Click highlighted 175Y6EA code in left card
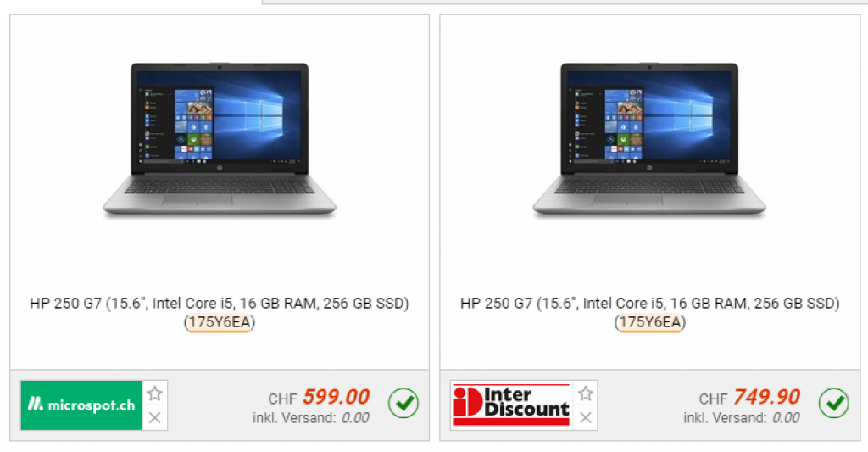This screenshot has height=452, width=868. 220,322
